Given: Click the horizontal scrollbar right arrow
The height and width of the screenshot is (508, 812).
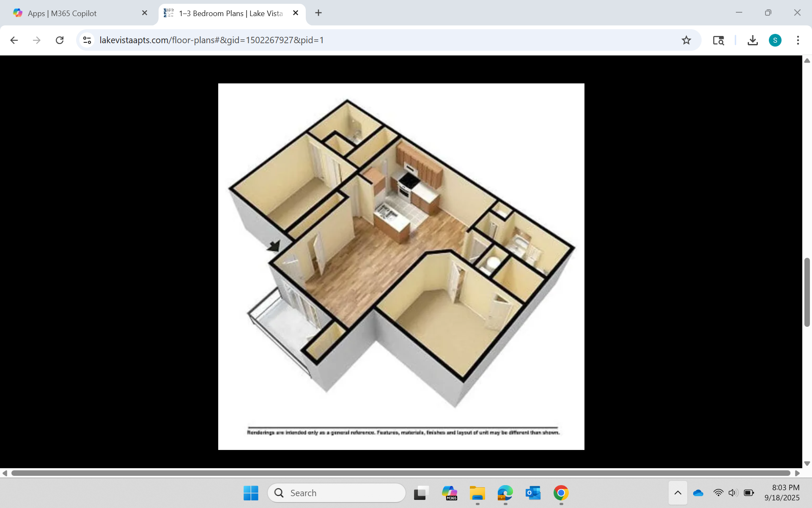Looking at the screenshot, I should tap(797, 473).
